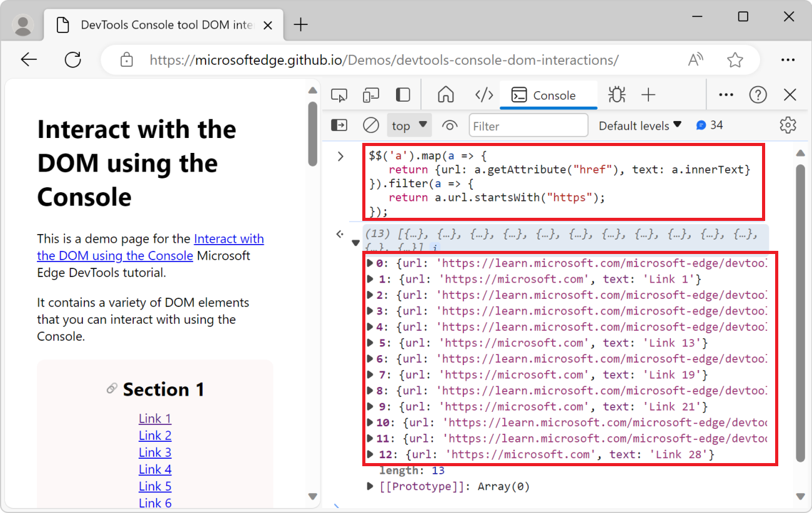The image size is (812, 513).
Task: Open the bug reporting panel
Action: tap(616, 94)
